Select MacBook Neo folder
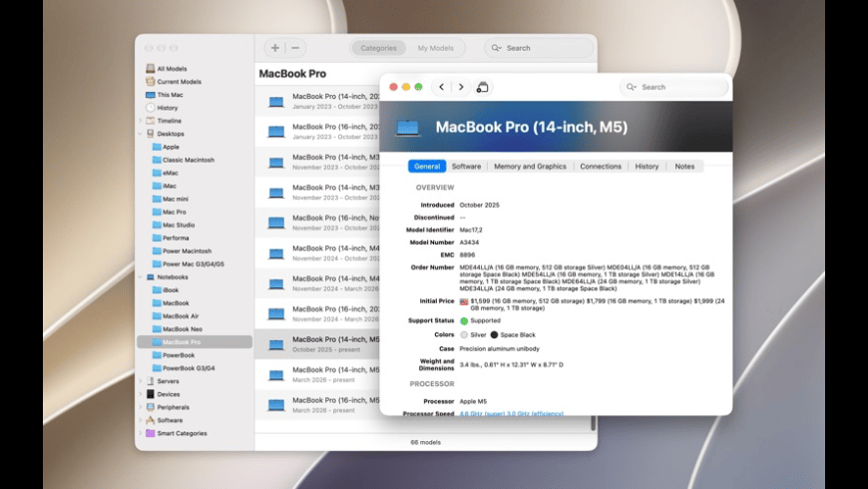Viewport: 868px width, 489px height. (x=178, y=329)
